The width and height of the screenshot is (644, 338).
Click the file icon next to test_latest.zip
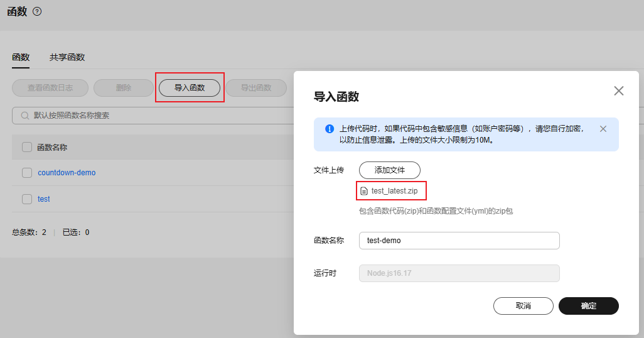pyautogui.click(x=363, y=190)
